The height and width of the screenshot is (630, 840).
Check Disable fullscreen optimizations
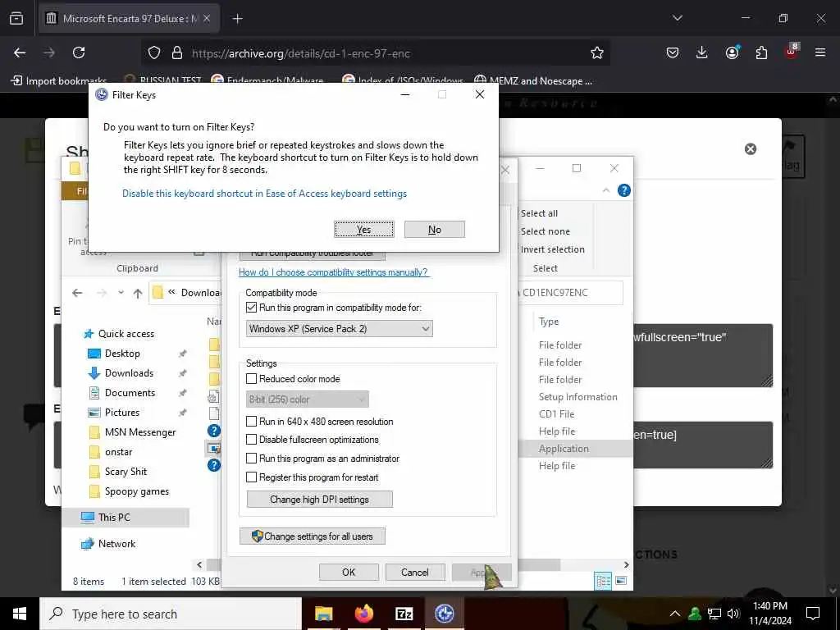pyautogui.click(x=251, y=440)
